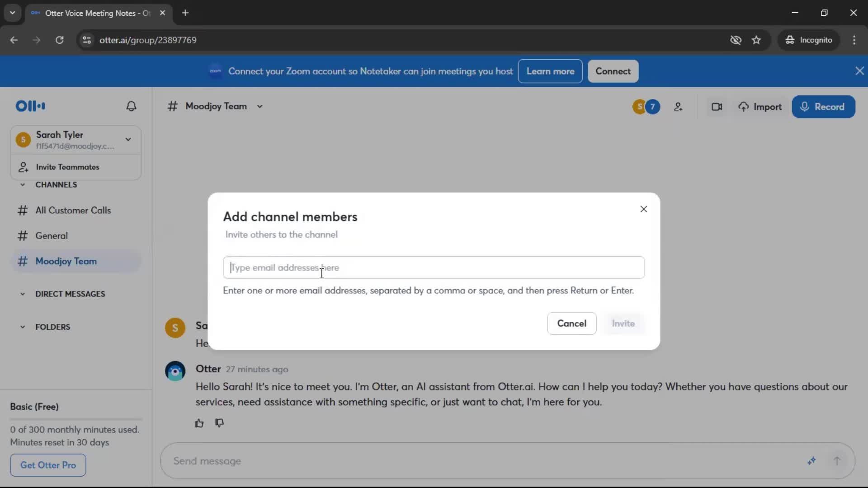The image size is (868, 488).
Task: Click the Incognito indicator
Action: coord(808,40)
